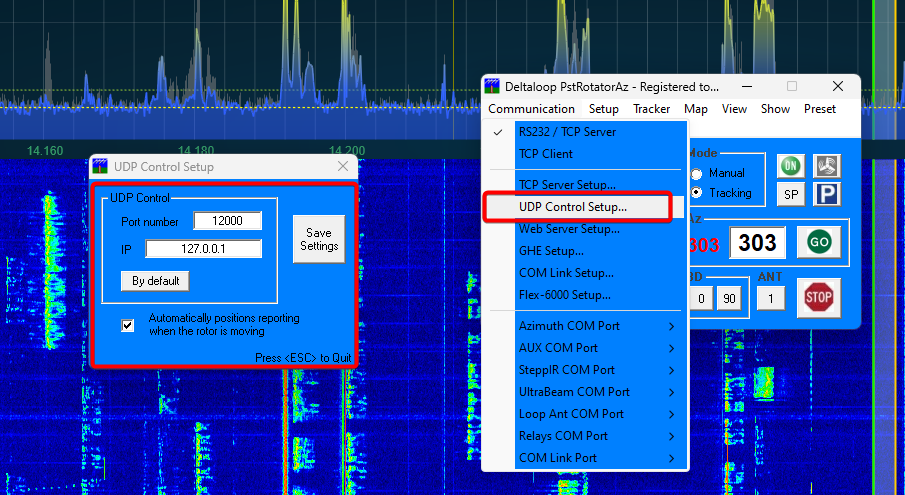Click the SP short path button

click(792, 195)
